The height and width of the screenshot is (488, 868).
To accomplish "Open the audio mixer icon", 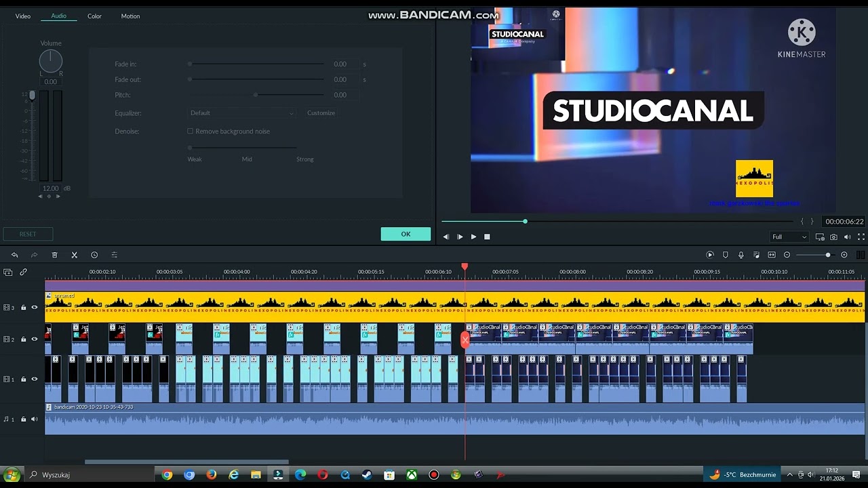I will 756,255.
